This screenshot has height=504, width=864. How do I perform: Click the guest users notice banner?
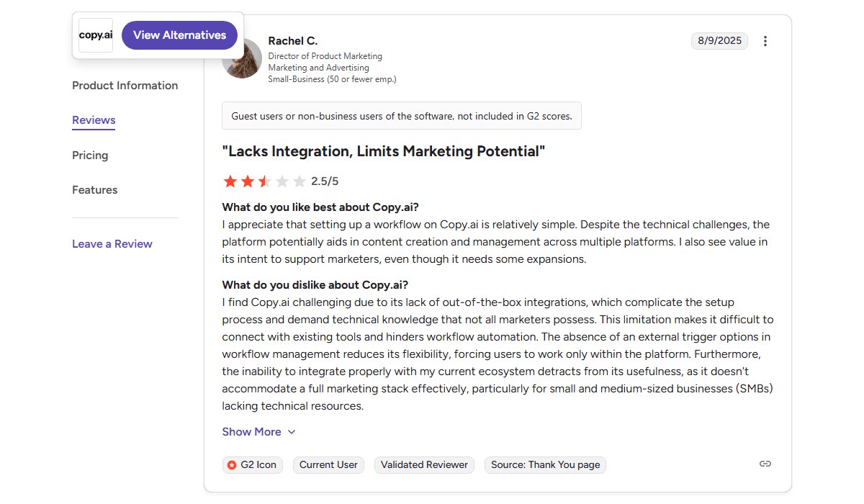pos(401,116)
